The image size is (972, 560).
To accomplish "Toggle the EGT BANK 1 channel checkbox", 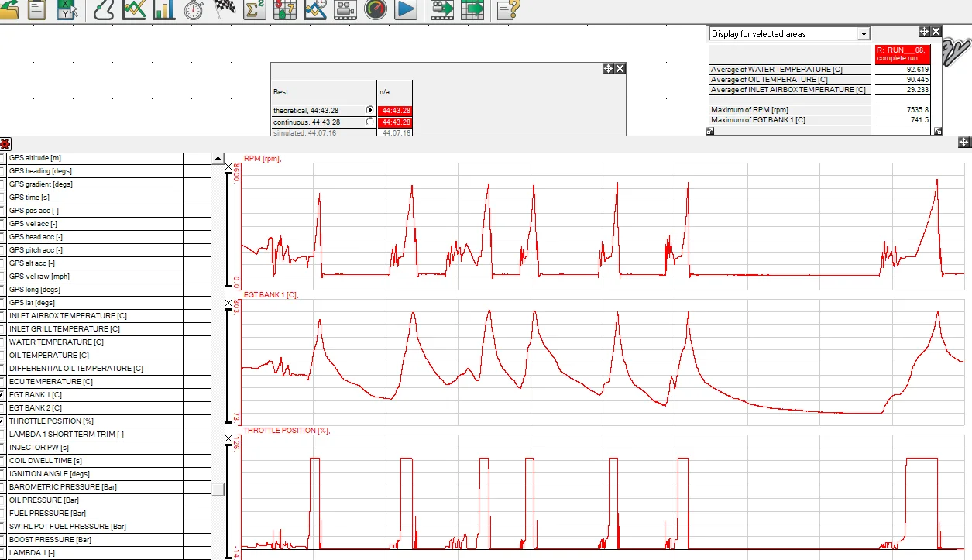I will coord(3,394).
